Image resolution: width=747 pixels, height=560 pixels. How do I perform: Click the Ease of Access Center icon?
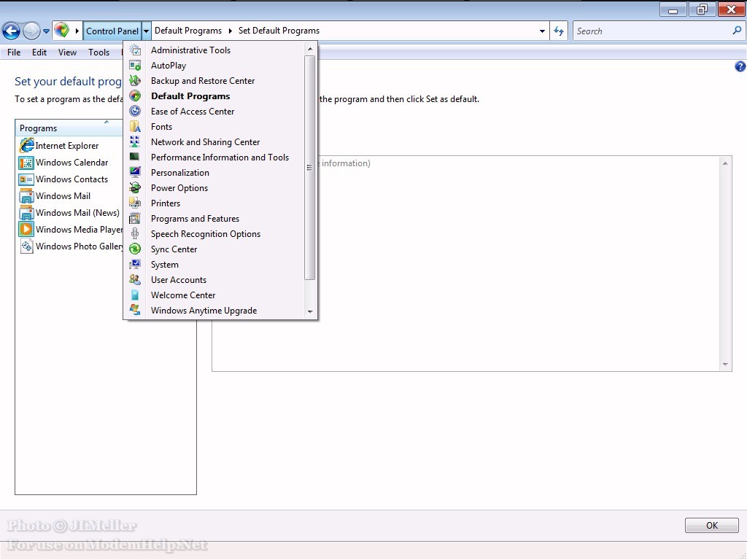pyautogui.click(x=135, y=111)
